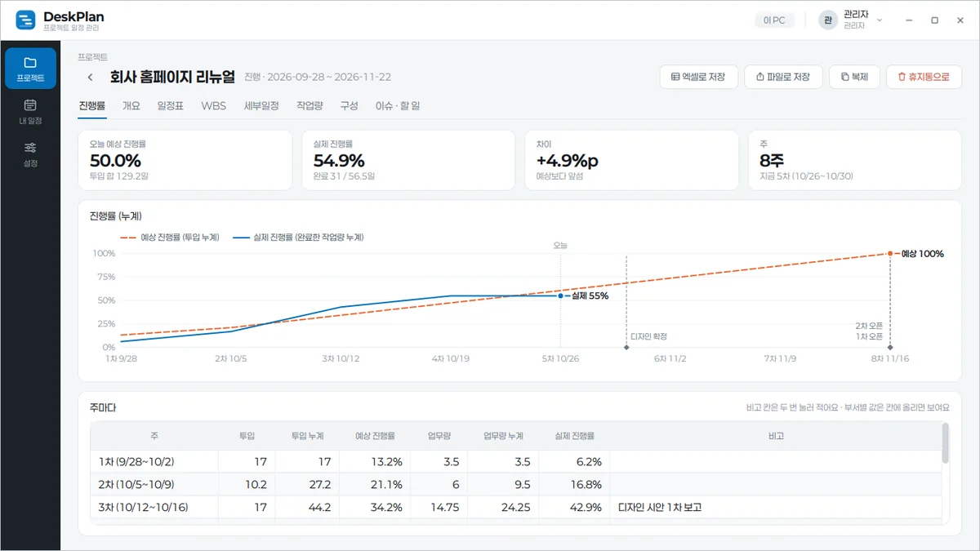Click the 14.75 업무량 cell
This screenshot has height=551, width=980.
(x=439, y=507)
